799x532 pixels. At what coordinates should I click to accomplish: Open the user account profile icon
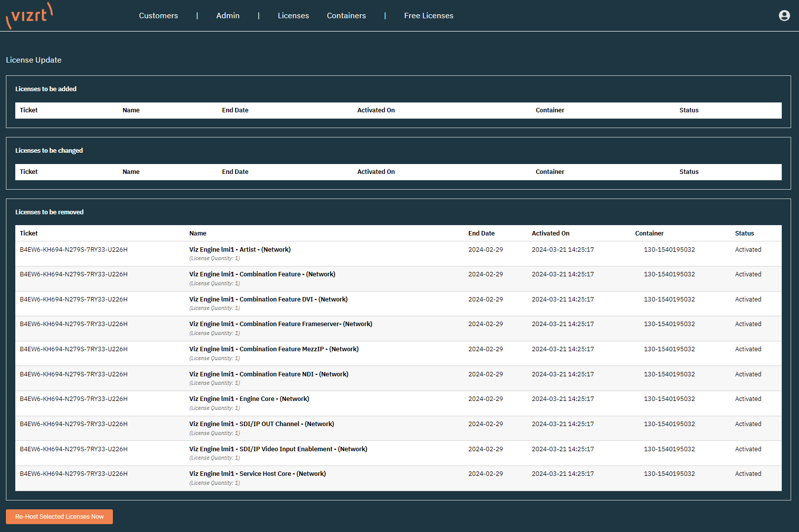point(784,16)
